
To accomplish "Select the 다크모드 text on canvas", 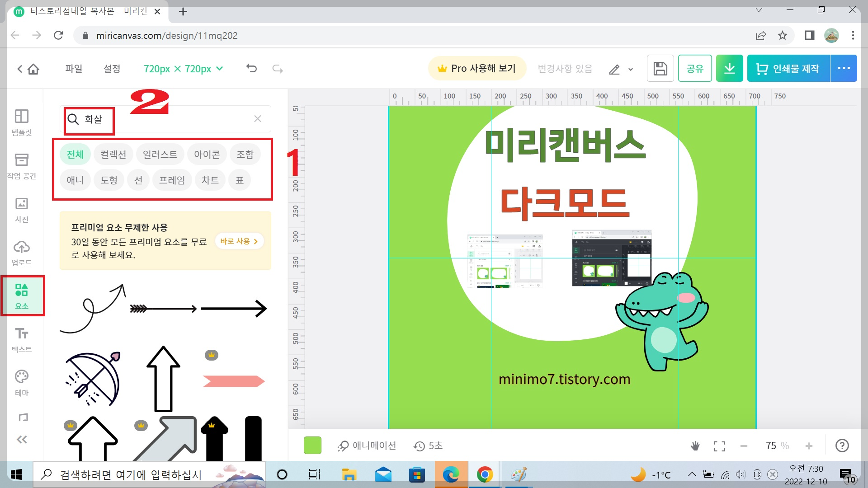I will (565, 204).
